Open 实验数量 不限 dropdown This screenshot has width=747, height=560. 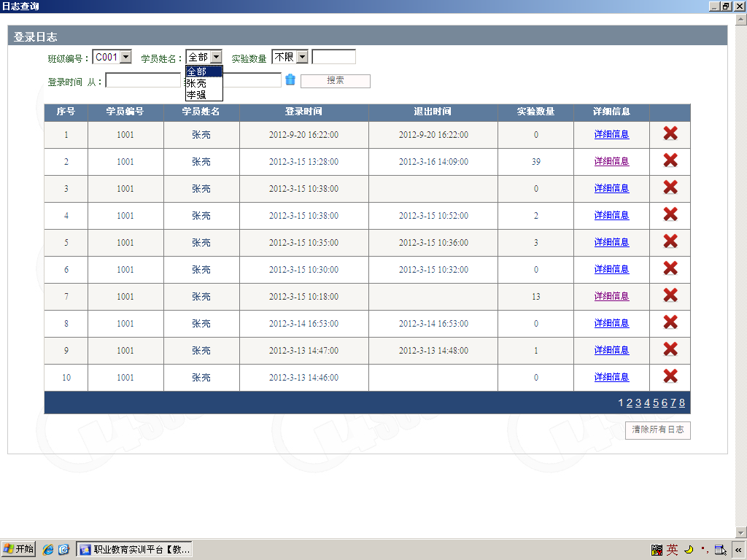coord(303,57)
